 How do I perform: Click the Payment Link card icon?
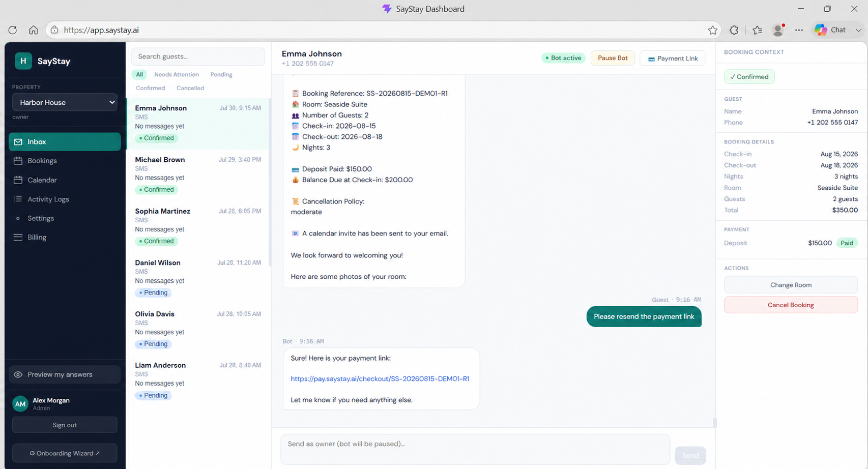point(651,59)
